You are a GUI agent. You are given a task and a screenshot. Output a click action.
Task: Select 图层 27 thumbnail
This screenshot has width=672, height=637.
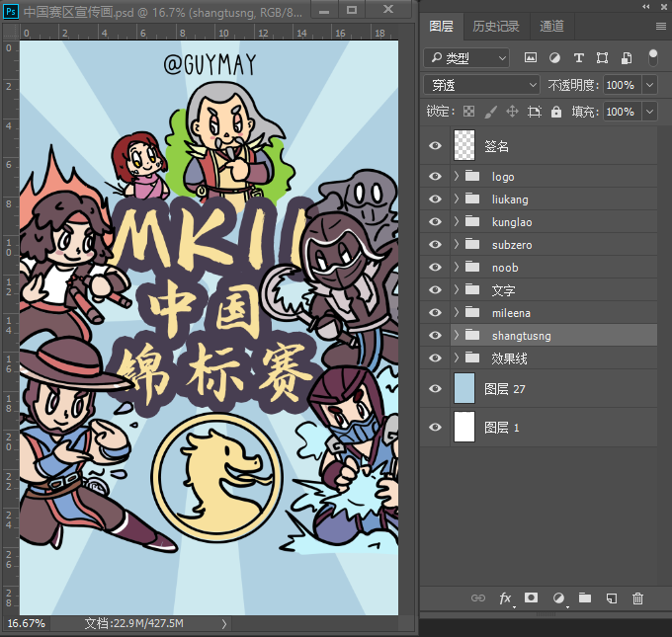[x=464, y=388]
